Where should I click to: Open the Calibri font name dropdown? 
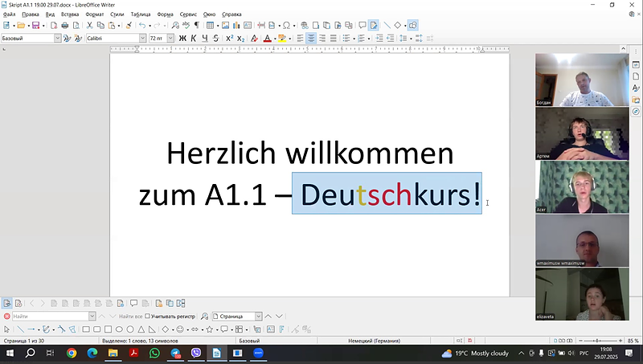(x=142, y=38)
